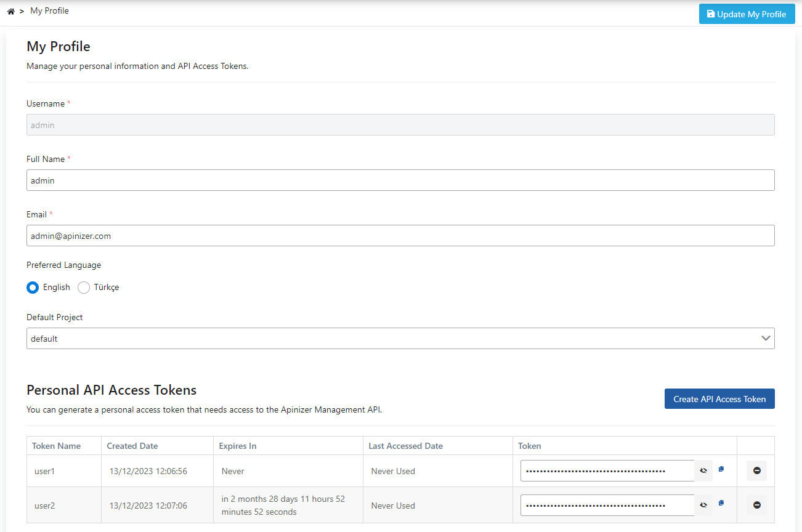Reveal the user1 token value

703,471
